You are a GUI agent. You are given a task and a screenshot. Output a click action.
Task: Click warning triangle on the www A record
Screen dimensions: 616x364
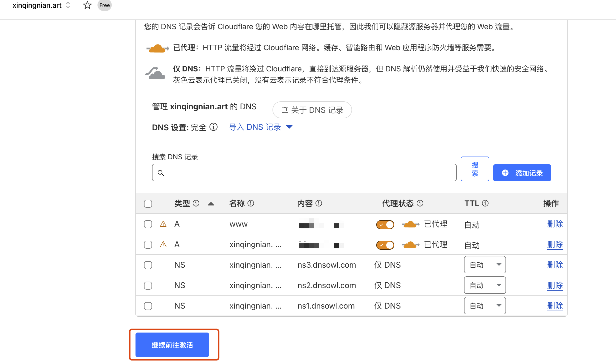(163, 224)
